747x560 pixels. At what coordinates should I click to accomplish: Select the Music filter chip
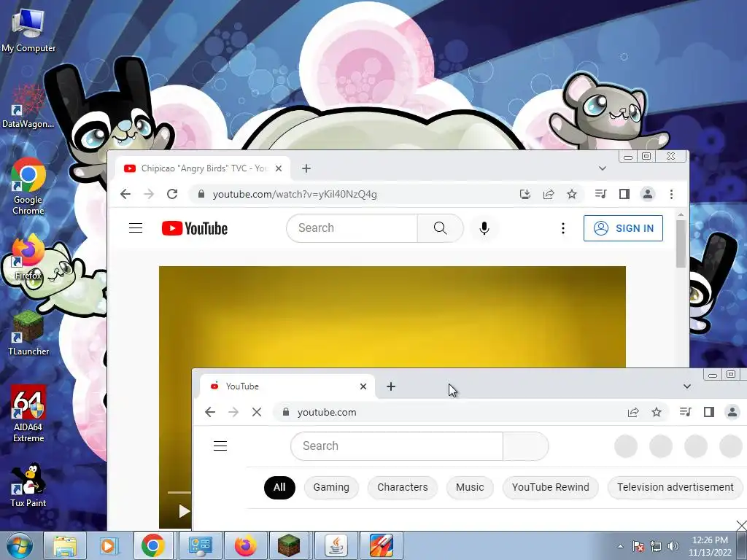470,488
